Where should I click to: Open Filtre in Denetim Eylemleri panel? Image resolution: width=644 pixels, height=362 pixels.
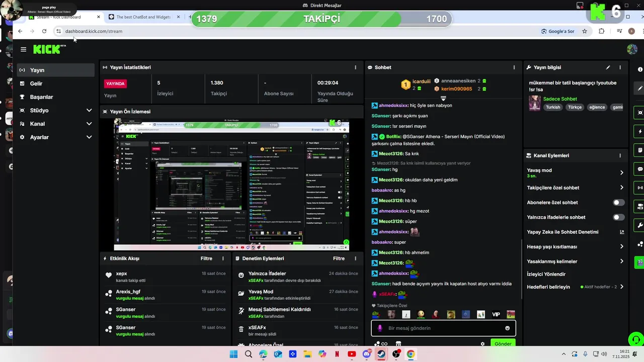coord(339,258)
